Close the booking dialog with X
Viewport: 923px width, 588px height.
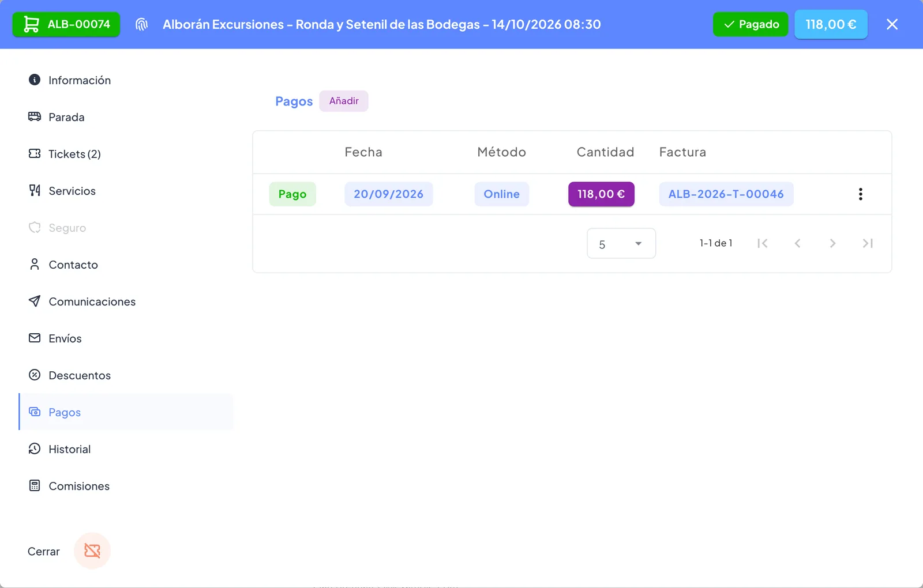click(x=892, y=24)
